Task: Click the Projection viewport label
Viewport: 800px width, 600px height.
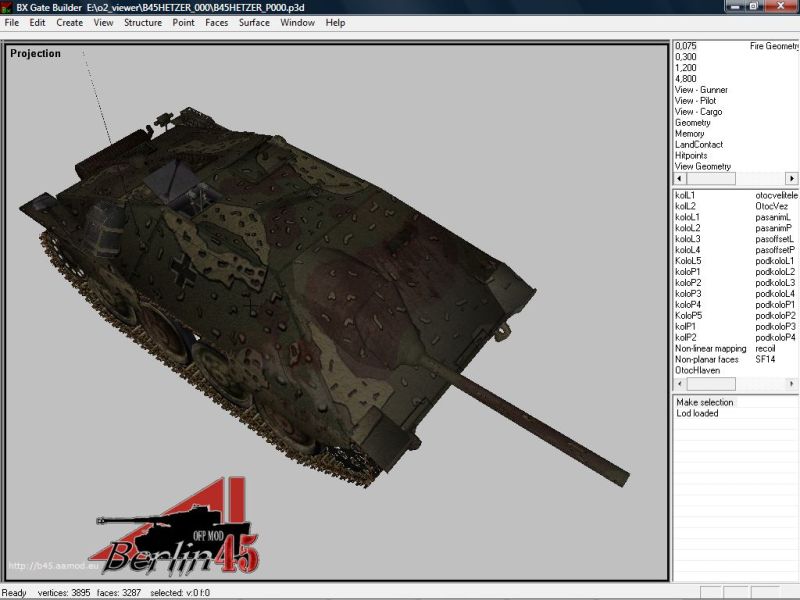Action: [35, 54]
